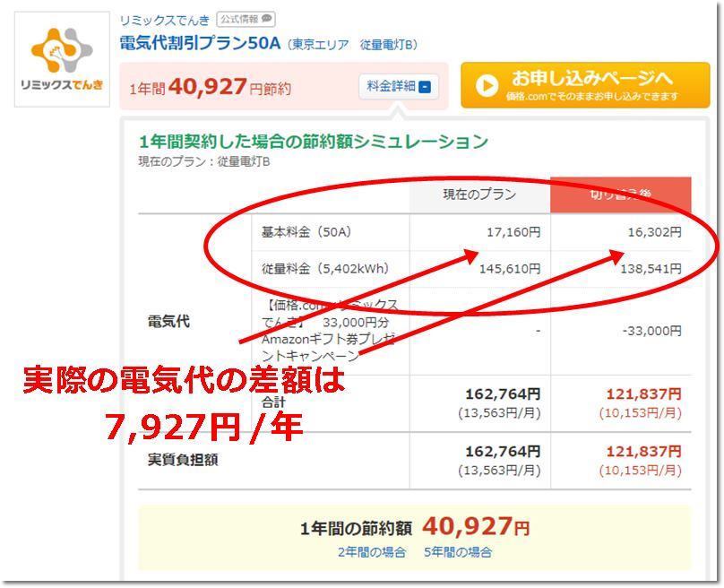
Task: Open the 2年間の場合 link
Action: pyautogui.click(x=372, y=552)
